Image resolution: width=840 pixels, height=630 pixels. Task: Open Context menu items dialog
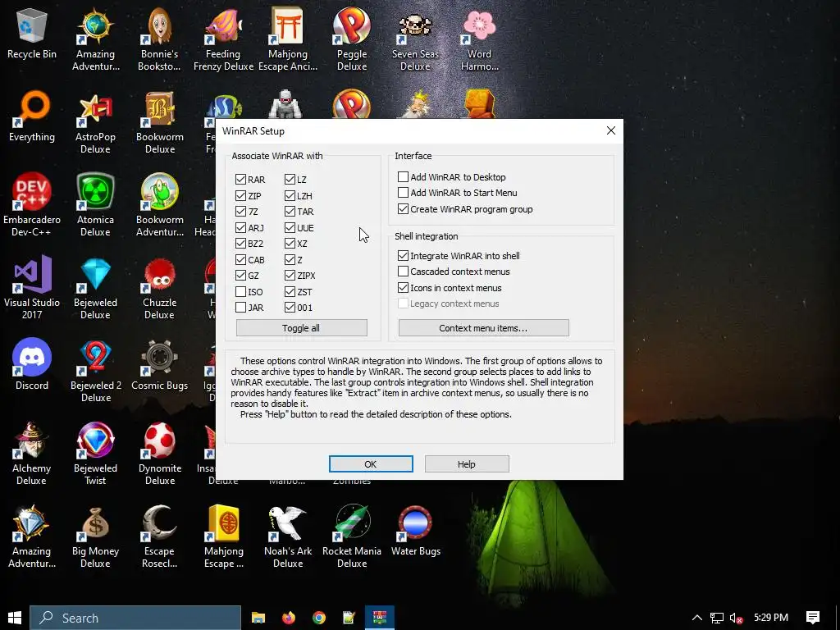pyautogui.click(x=484, y=328)
